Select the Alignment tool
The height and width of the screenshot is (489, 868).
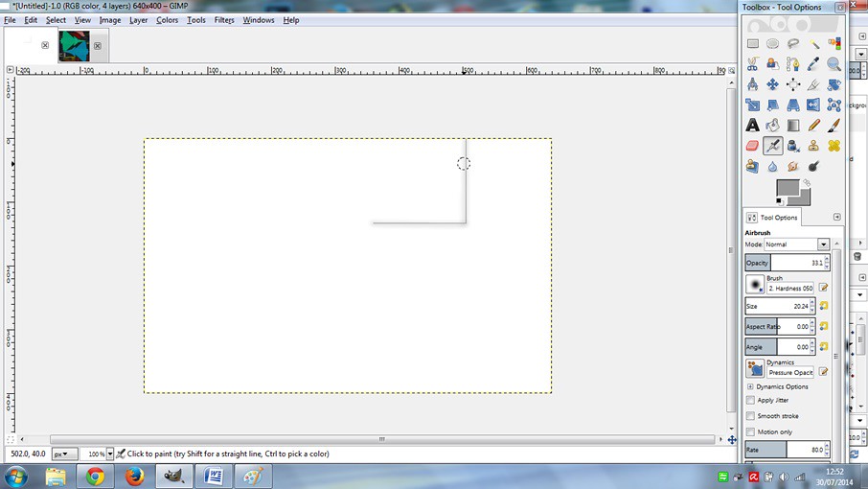click(793, 84)
